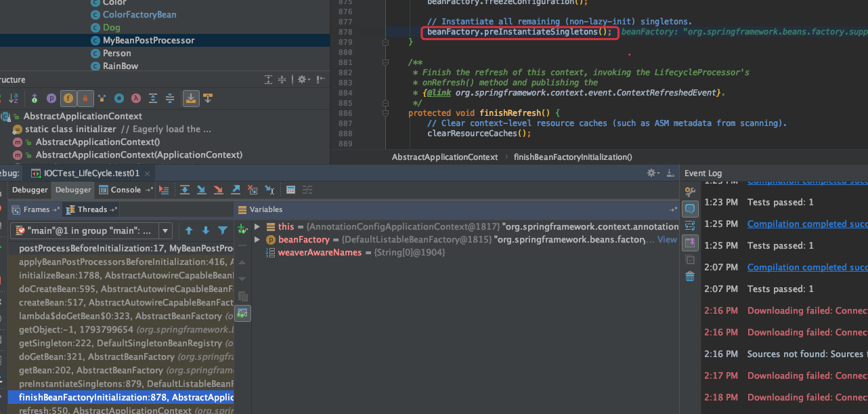Toggle soft wraps icon in Event Log

(x=690, y=226)
